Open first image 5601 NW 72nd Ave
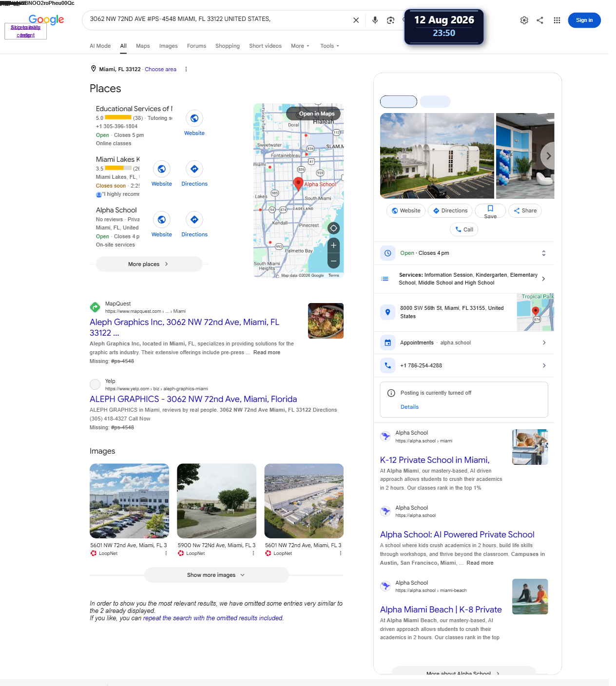Viewport: 616px width, 686px height. click(x=129, y=501)
